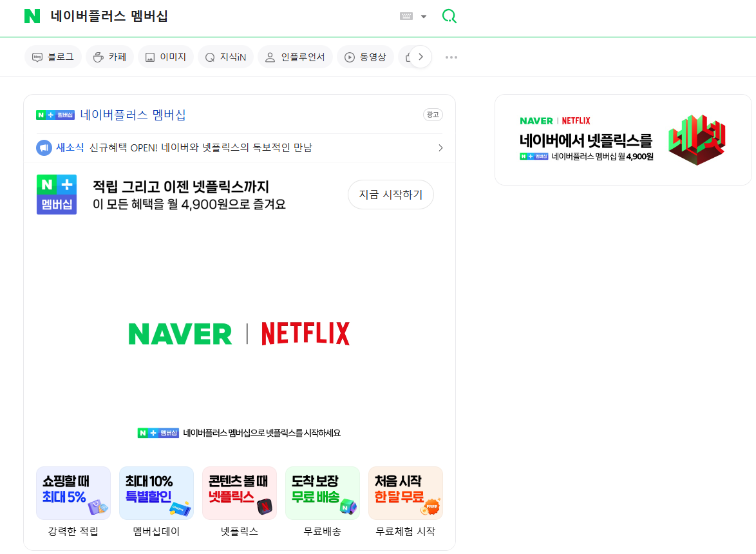This screenshot has width=756, height=554.
Task: Switch to the 카페 tab
Action: (x=109, y=57)
